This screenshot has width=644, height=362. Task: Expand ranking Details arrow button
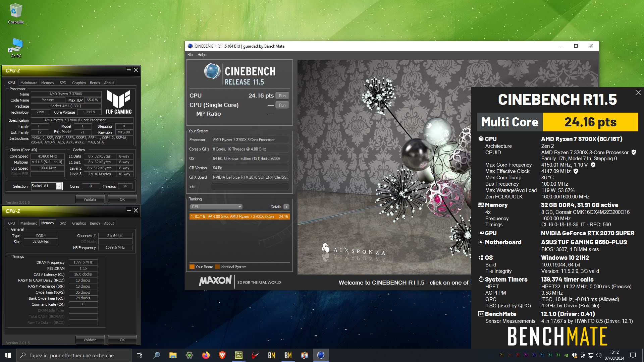pos(286,207)
